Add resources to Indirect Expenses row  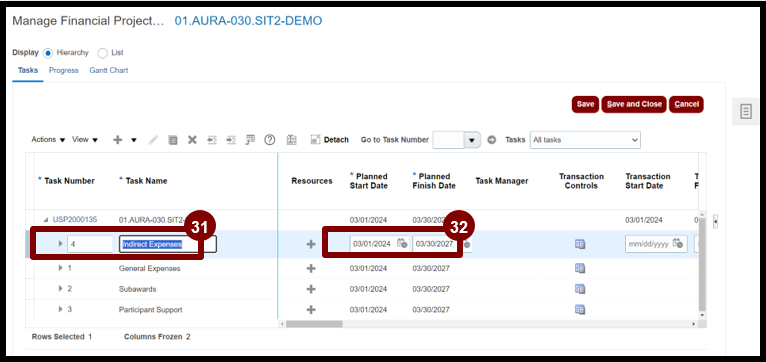pyautogui.click(x=311, y=244)
